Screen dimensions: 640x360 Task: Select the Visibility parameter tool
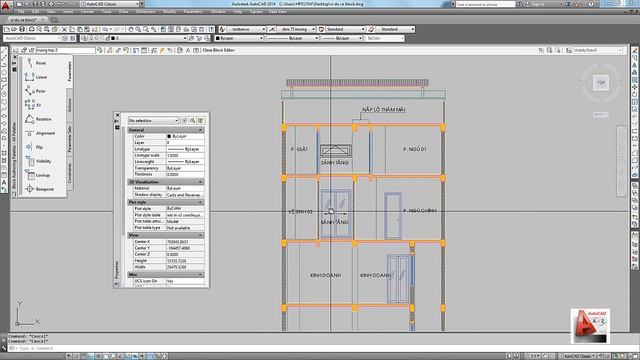click(x=38, y=161)
